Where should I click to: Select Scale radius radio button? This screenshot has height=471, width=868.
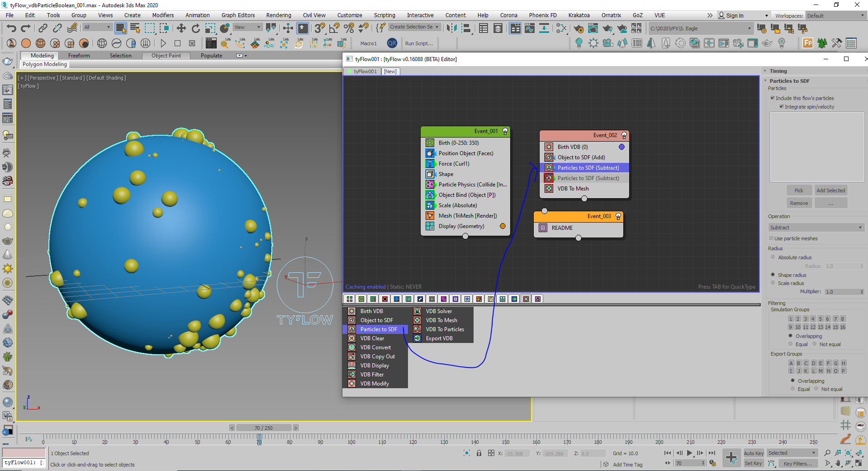pyautogui.click(x=773, y=283)
